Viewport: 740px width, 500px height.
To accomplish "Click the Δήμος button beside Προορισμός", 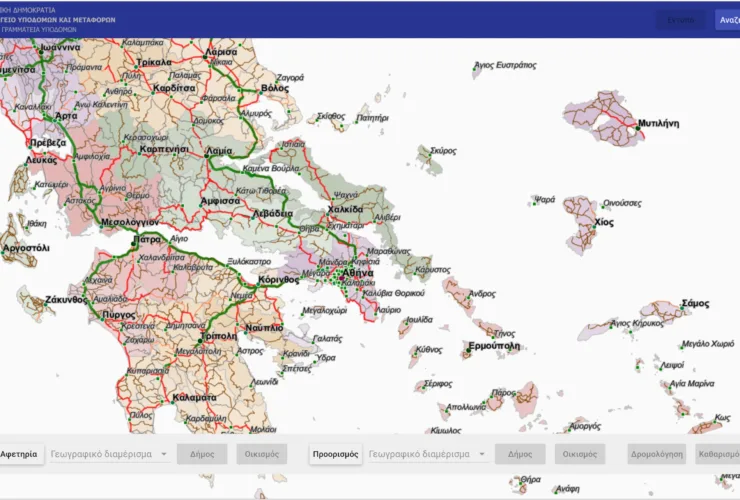I will pyautogui.click(x=520, y=454).
